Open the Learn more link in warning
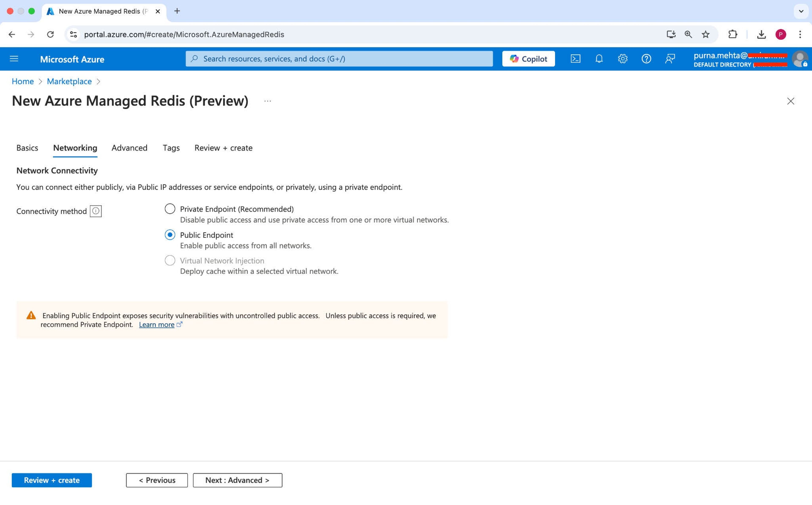 click(157, 325)
